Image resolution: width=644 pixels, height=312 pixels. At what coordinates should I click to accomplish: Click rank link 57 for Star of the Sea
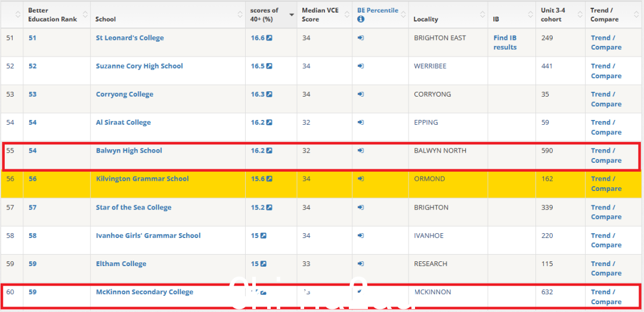click(x=32, y=207)
